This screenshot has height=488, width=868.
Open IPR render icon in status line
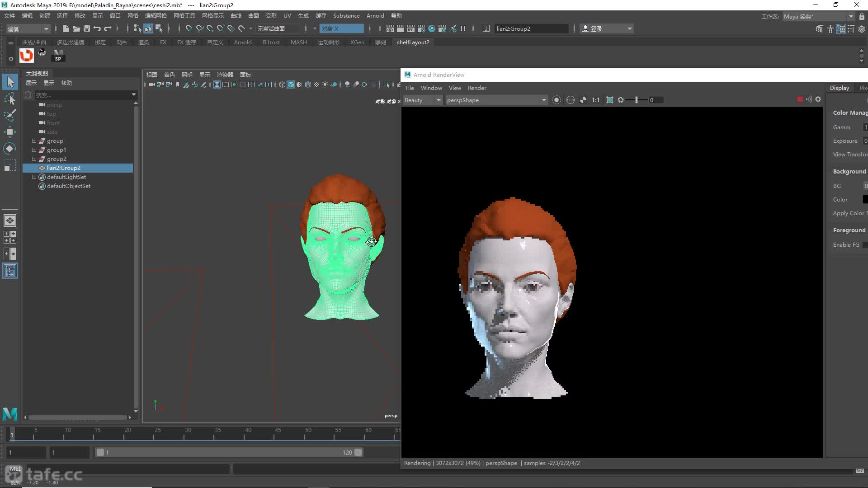[x=411, y=28]
